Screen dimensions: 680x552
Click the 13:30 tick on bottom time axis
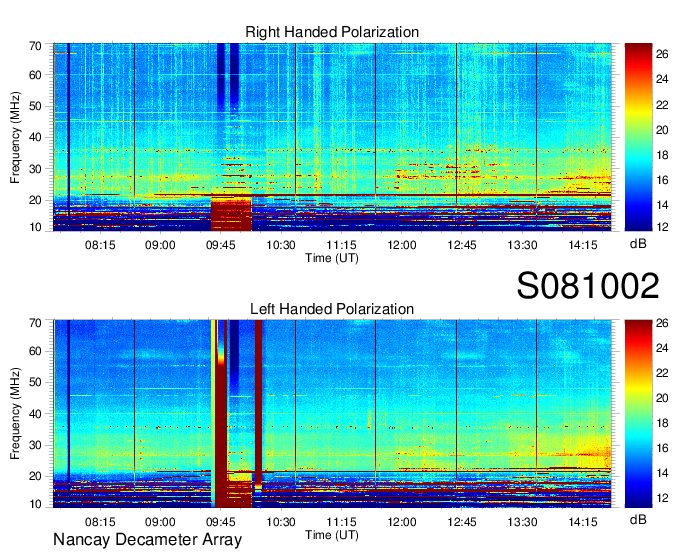click(x=522, y=522)
